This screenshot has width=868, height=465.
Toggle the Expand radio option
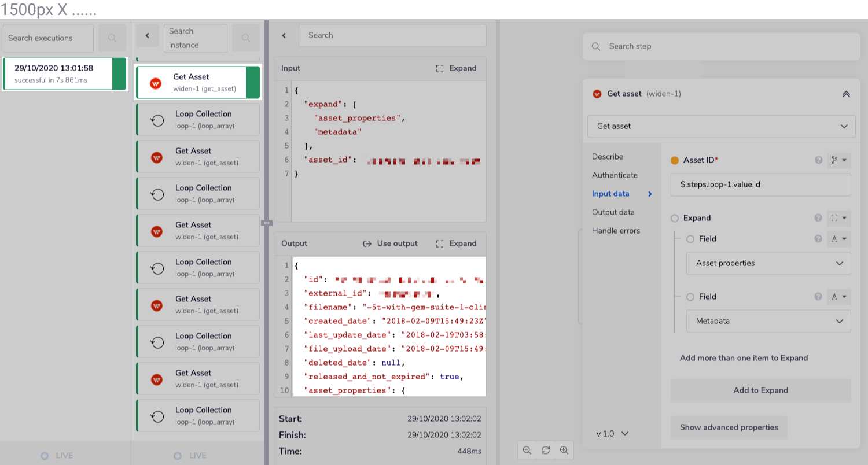[x=674, y=218]
